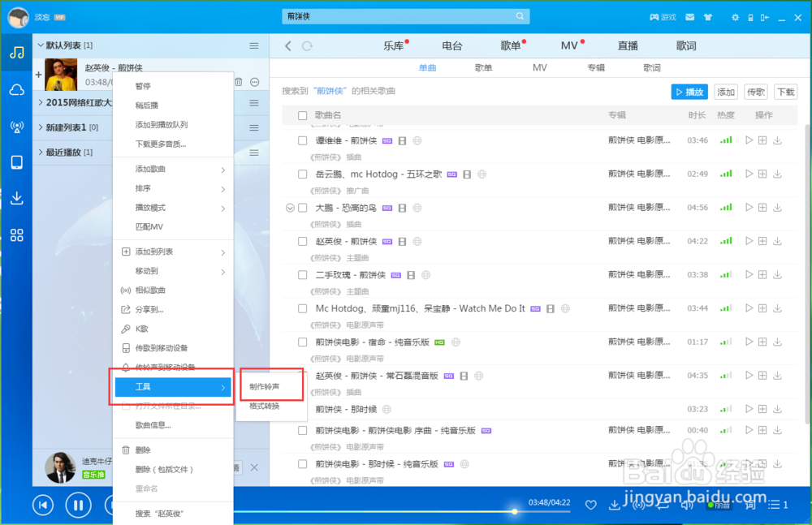Refresh the search results page
This screenshot has height=525, width=812.
point(307,46)
